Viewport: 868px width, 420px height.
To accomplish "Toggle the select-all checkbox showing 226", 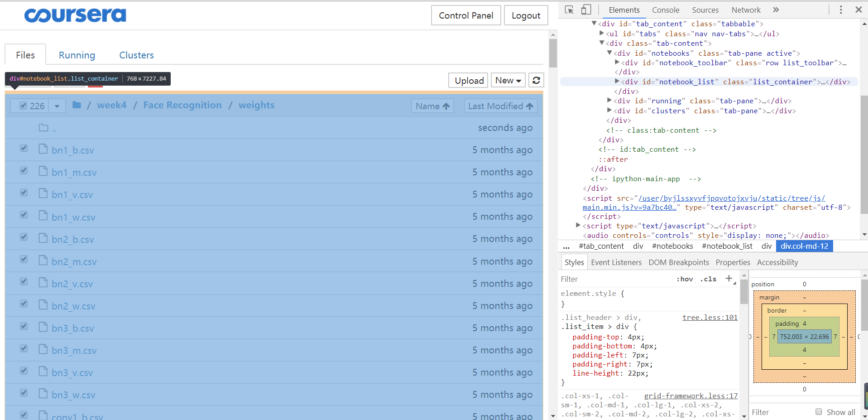I will [24, 106].
